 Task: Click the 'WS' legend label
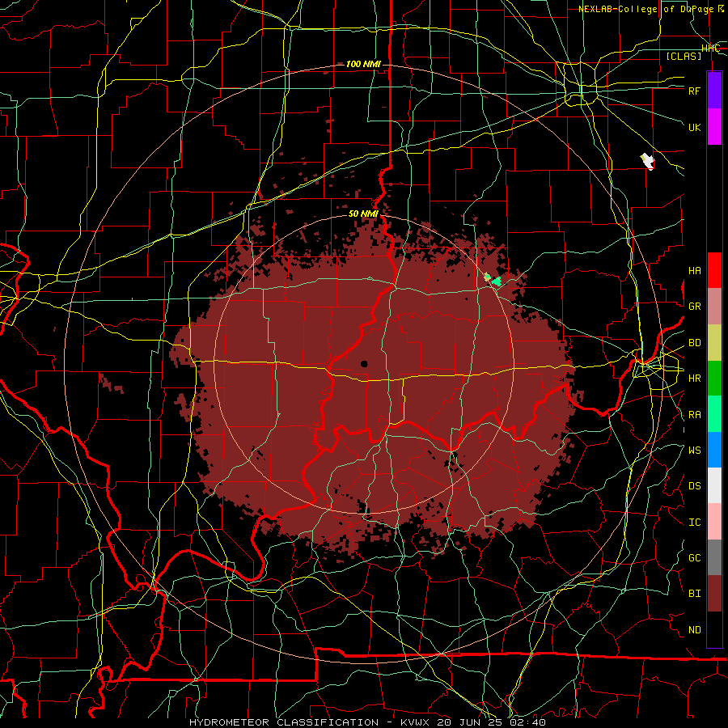click(x=694, y=450)
